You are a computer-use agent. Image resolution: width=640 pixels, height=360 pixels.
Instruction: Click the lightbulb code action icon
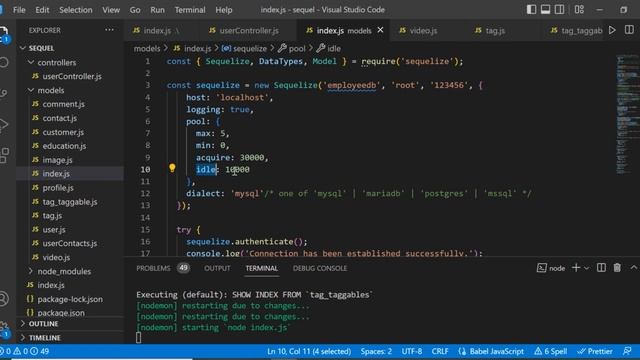[x=172, y=168]
